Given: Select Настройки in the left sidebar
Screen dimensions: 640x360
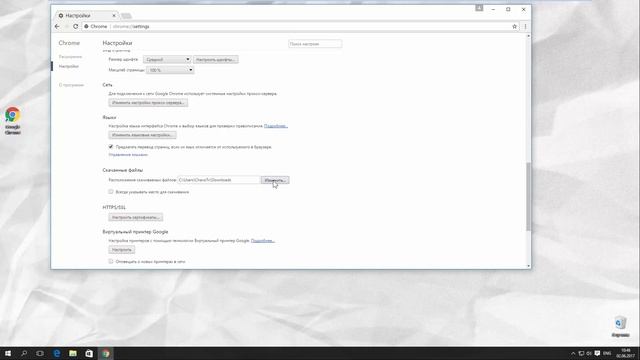Looking at the screenshot, I should pyautogui.click(x=69, y=66).
